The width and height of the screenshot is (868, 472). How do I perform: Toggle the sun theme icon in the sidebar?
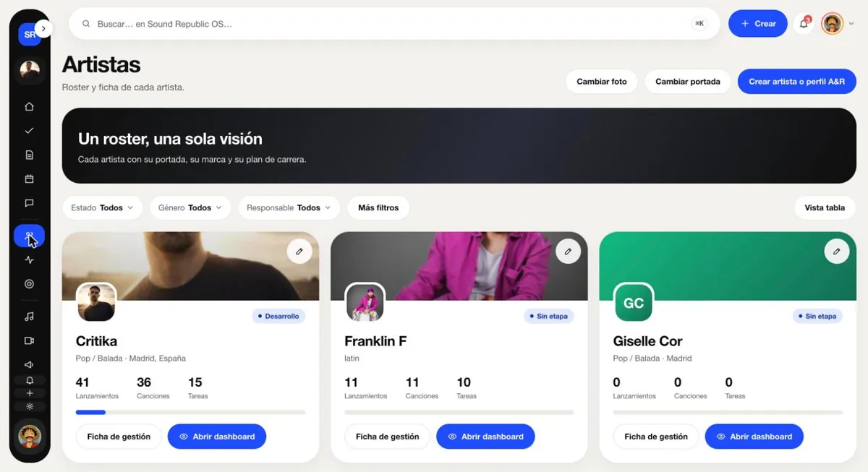30,406
